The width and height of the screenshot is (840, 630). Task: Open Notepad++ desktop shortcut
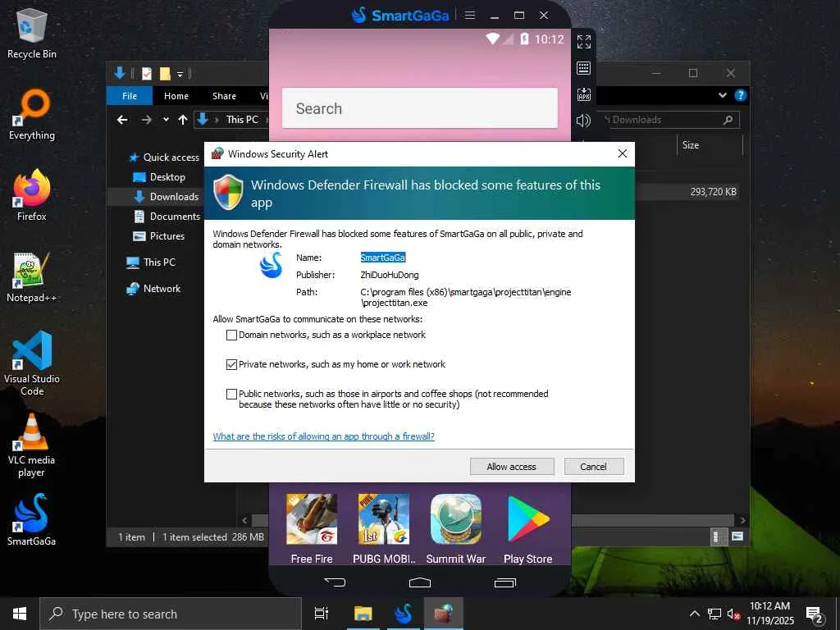pyautogui.click(x=32, y=277)
